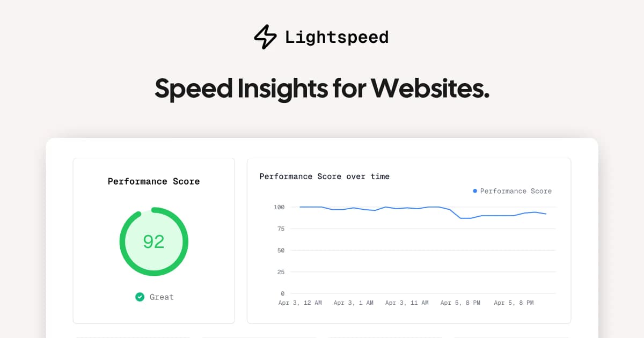This screenshot has height=338, width=644.
Task: Open the Speed Insights for Websites heading
Action: pos(322,89)
